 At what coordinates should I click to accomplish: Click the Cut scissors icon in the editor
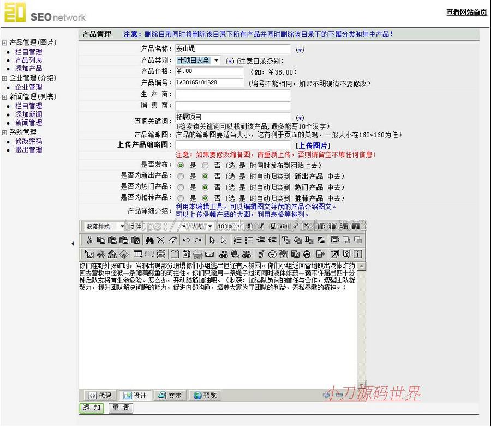(89, 240)
